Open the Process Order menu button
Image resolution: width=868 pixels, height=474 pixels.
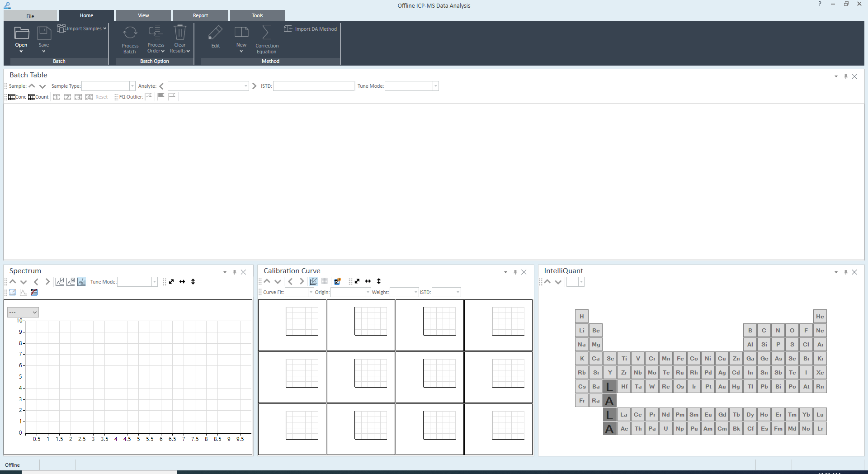(156, 40)
